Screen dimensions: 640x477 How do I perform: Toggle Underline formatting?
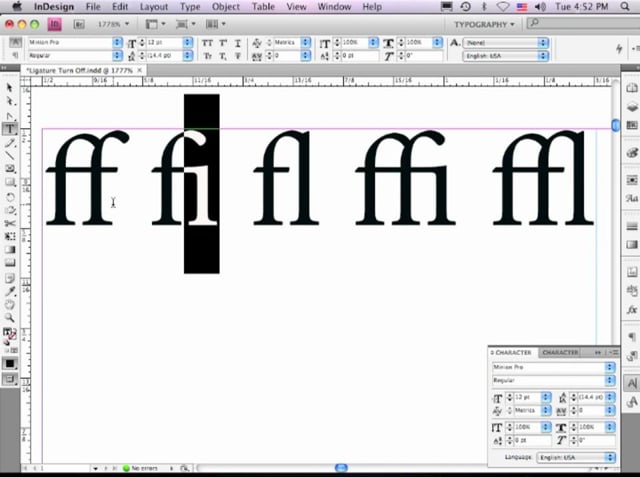(x=238, y=43)
